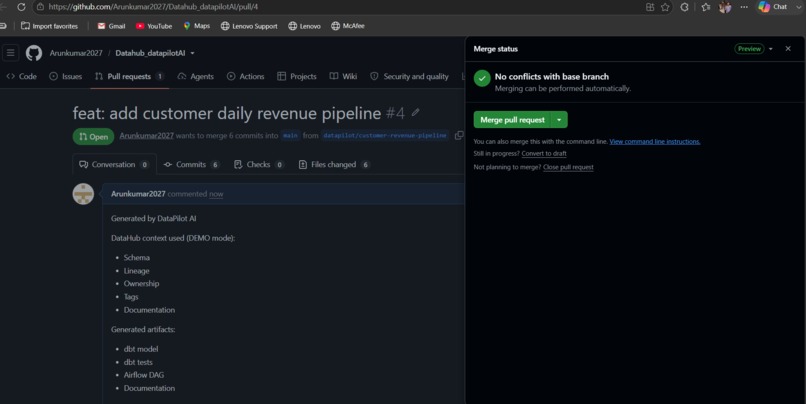This screenshot has height=404, width=806.
Task: Click Convert to draft link
Action: point(544,153)
